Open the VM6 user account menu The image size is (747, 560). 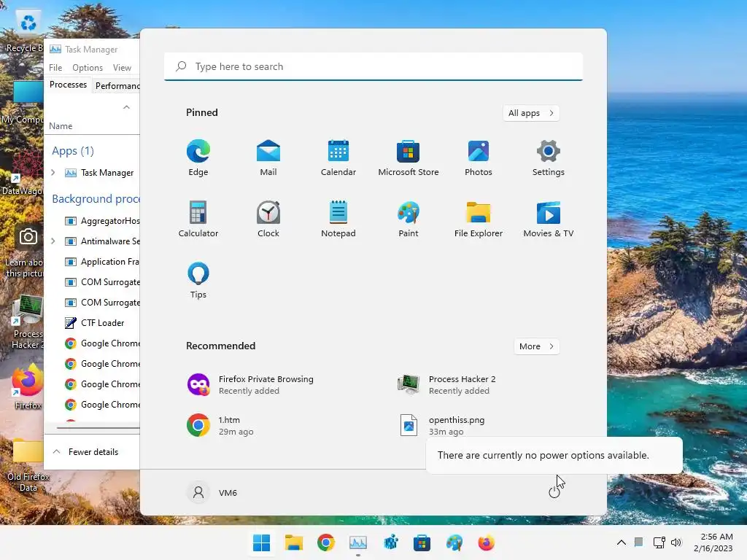pyautogui.click(x=212, y=492)
